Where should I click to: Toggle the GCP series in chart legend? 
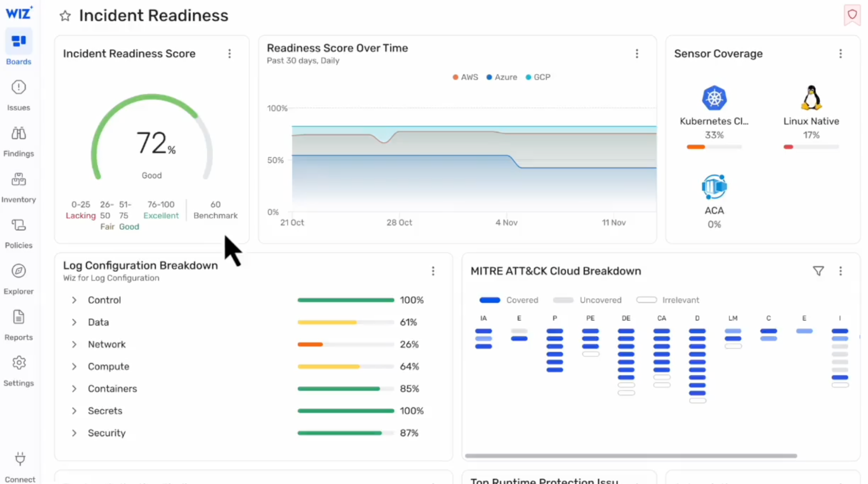pyautogui.click(x=538, y=77)
